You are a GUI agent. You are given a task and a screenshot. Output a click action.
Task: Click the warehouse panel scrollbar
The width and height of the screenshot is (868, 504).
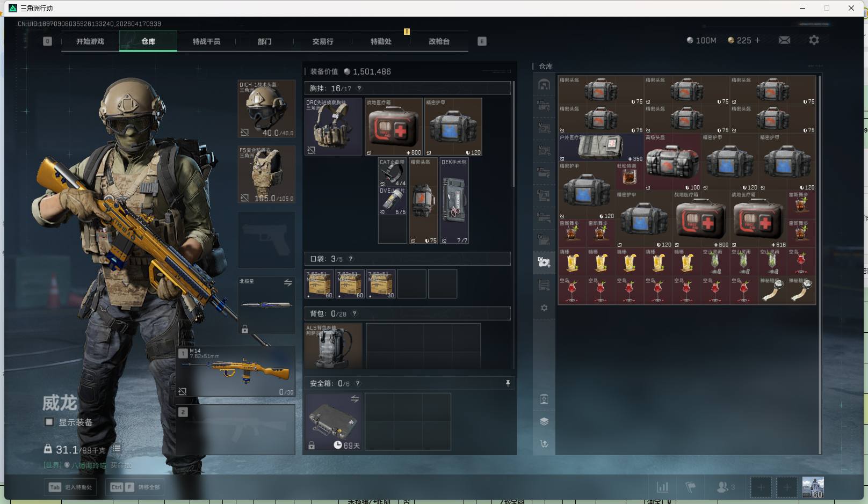click(x=820, y=265)
